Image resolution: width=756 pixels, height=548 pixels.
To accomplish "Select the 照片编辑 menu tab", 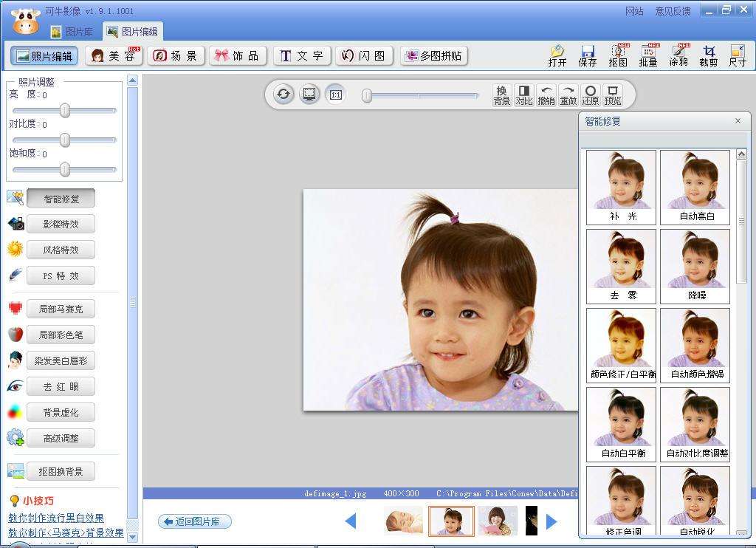I will coord(44,56).
